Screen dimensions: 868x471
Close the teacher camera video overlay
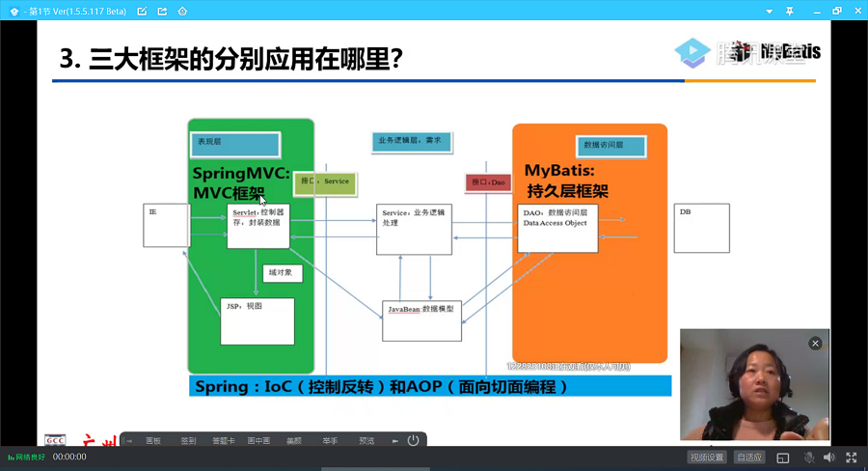click(x=815, y=343)
